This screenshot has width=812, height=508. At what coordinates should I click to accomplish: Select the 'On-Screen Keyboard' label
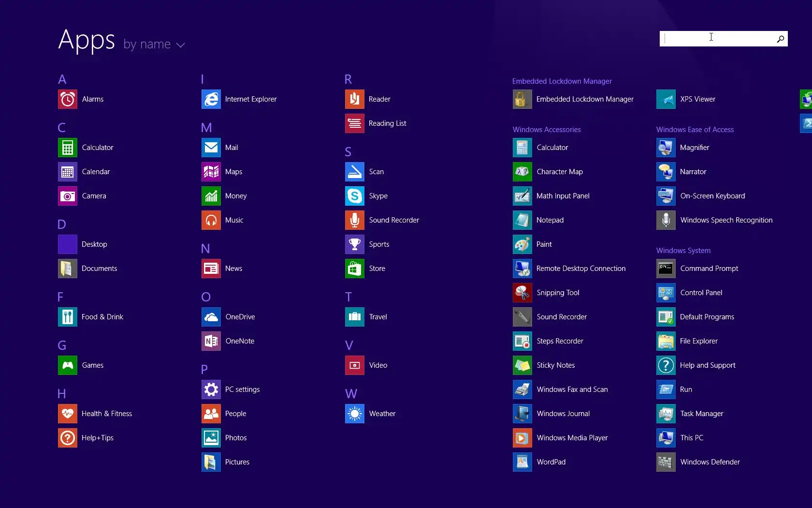click(x=712, y=196)
